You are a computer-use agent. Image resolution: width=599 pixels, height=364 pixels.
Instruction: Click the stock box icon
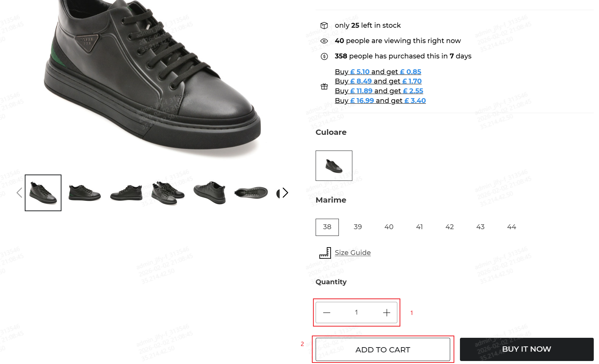click(x=324, y=25)
